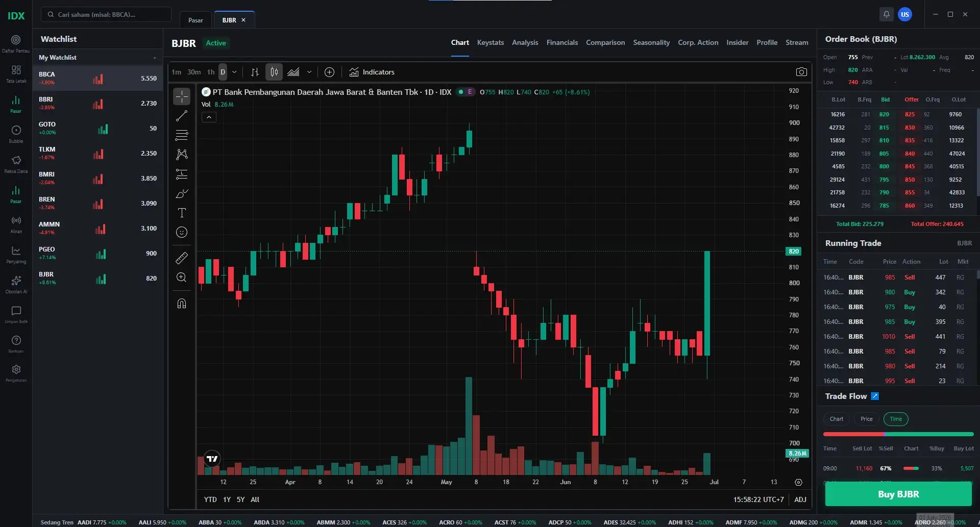Switch chart to candlestick style
Screen dimensions: 980x527
point(274,72)
